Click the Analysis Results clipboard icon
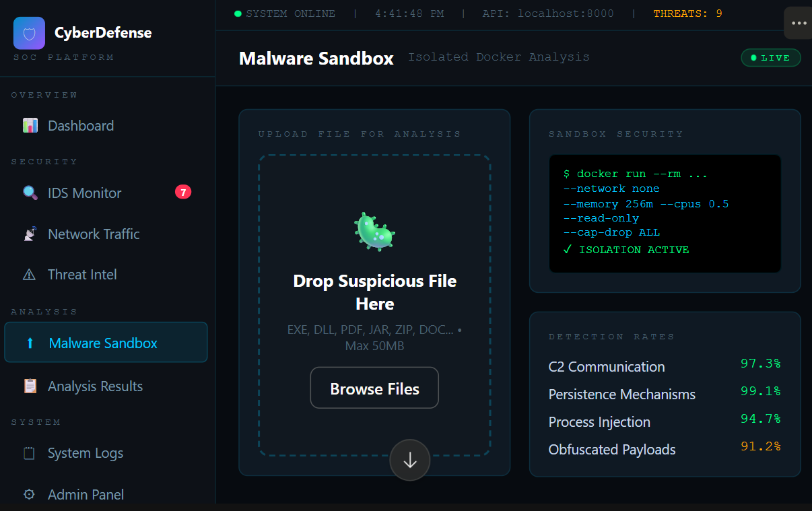The width and height of the screenshot is (812, 511). pos(30,386)
